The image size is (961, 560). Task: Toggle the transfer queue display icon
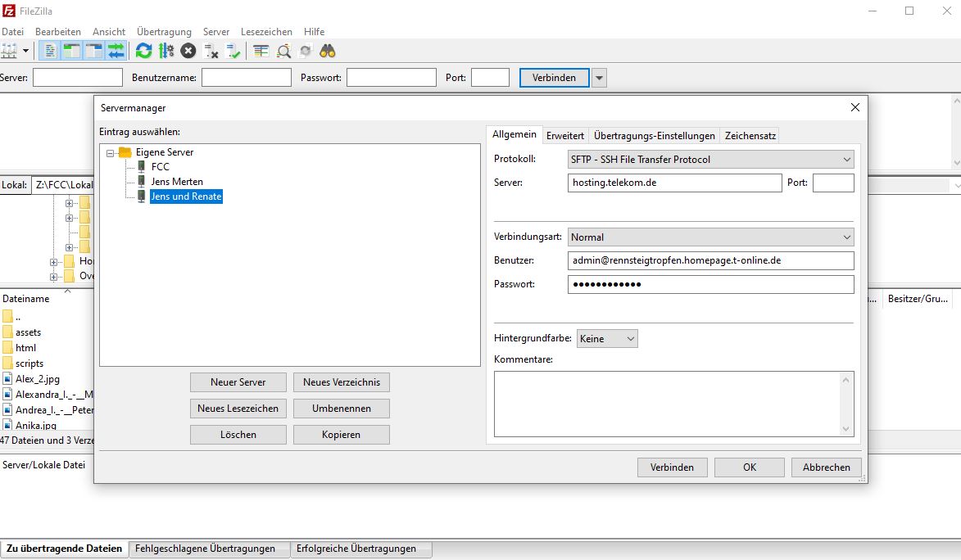(116, 51)
